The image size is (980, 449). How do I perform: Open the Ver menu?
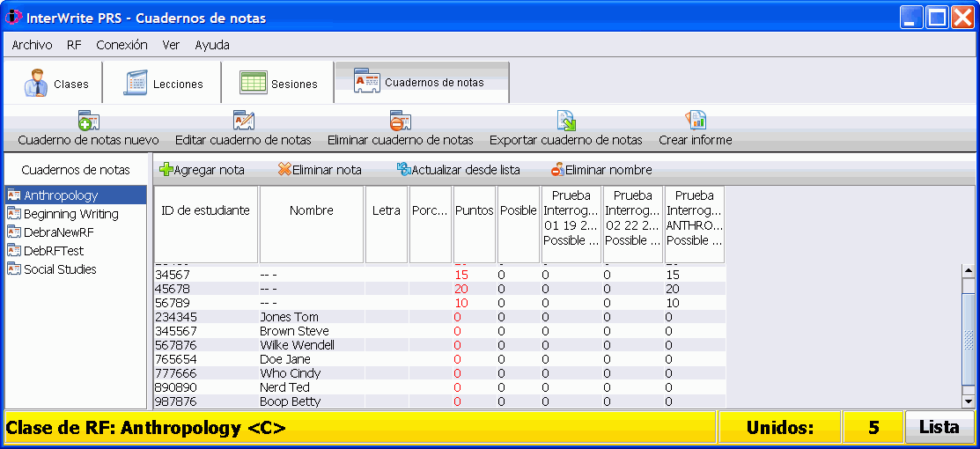171,45
